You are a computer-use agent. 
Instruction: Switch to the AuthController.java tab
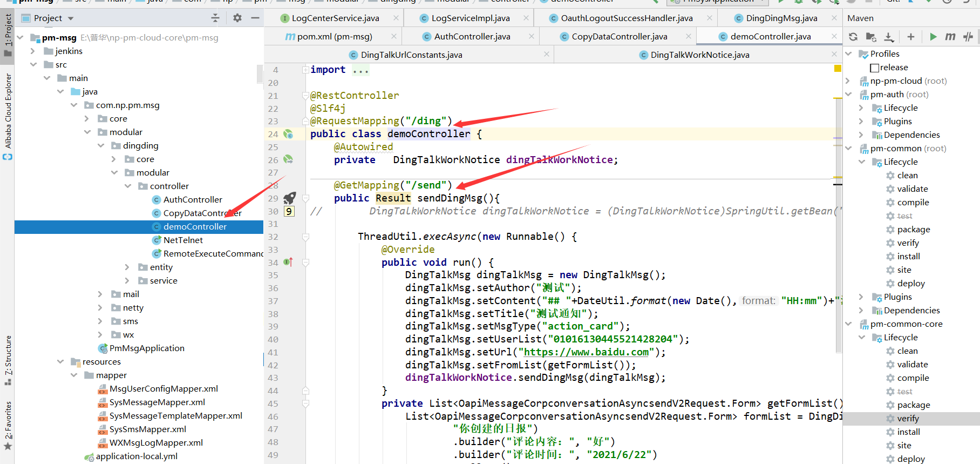pos(472,36)
